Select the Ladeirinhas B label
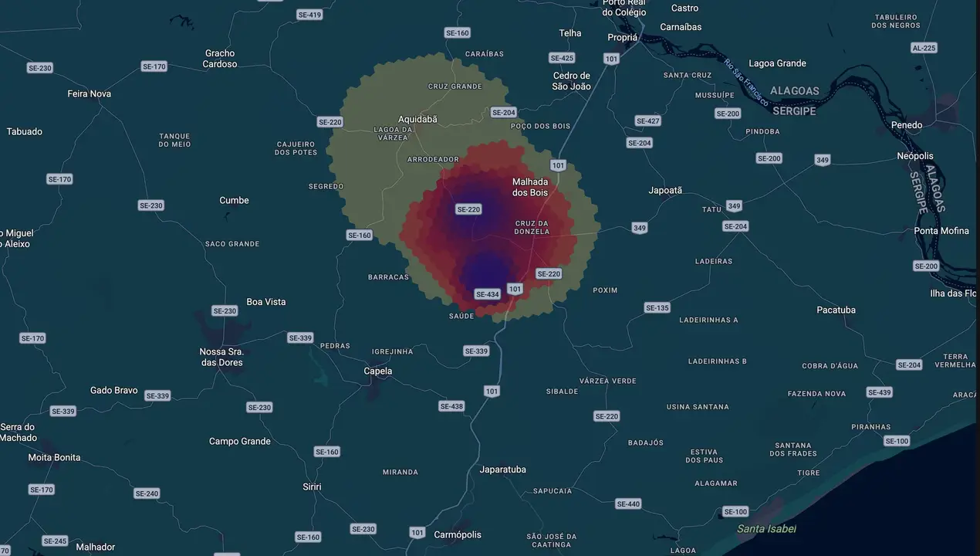The image size is (980, 556). (717, 361)
